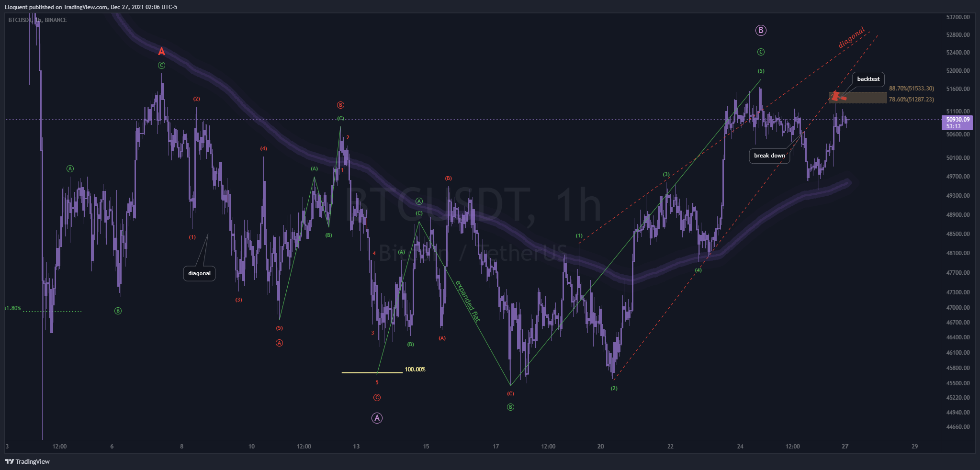Click the 51600.00 price axis label
The width and height of the screenshot is (980, 470).
(x=958, y=89)
